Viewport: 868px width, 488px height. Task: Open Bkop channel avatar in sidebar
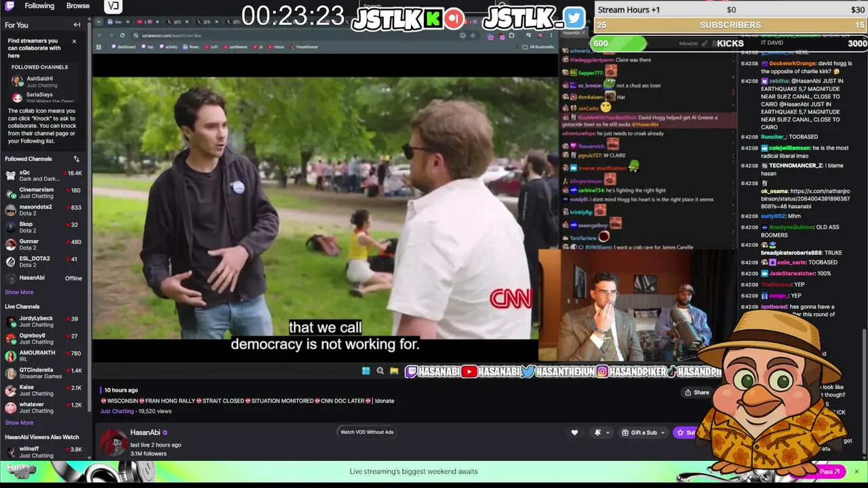pyautogui.click(x=10, y=227)
